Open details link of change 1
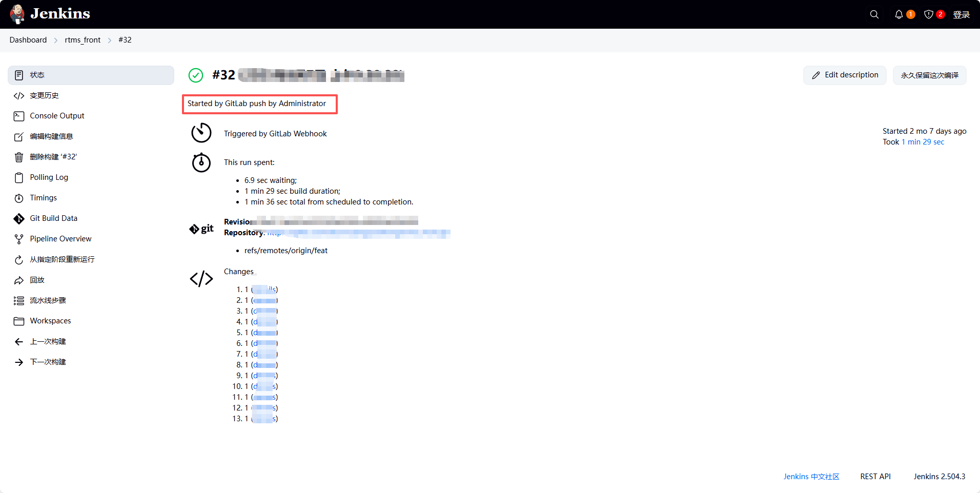This screenshot has width=980, height=493. (x=264, y=290)
